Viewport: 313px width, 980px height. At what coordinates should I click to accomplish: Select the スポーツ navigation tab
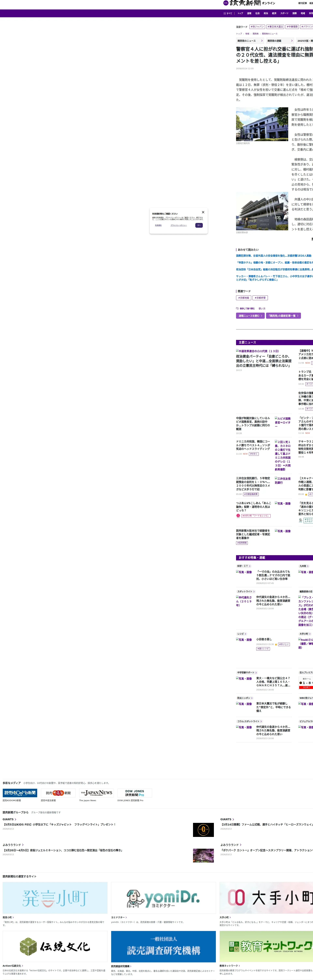pos(284,13)
